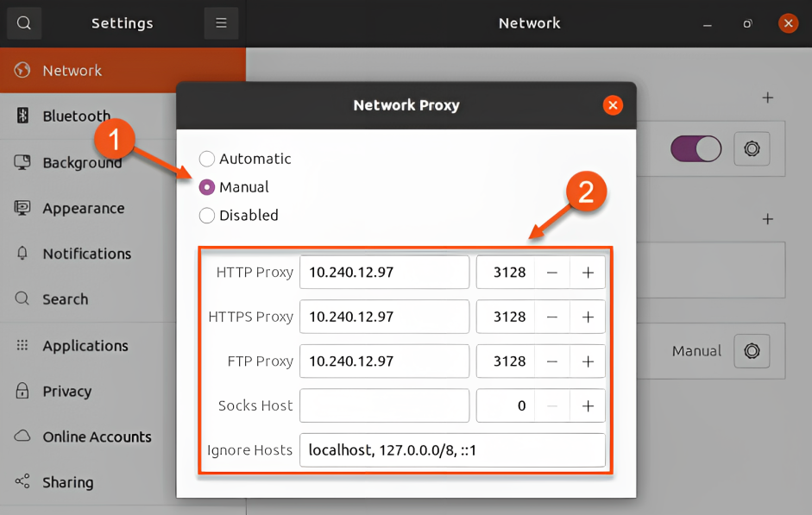Image resolution: width=812 pixels, height=515 pixels.
Task: Increase the Socks Host port value
Action: point(588,405)
